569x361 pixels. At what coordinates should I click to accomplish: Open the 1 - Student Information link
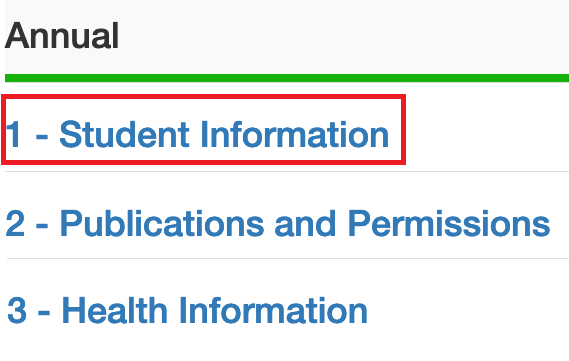point(197,135)
